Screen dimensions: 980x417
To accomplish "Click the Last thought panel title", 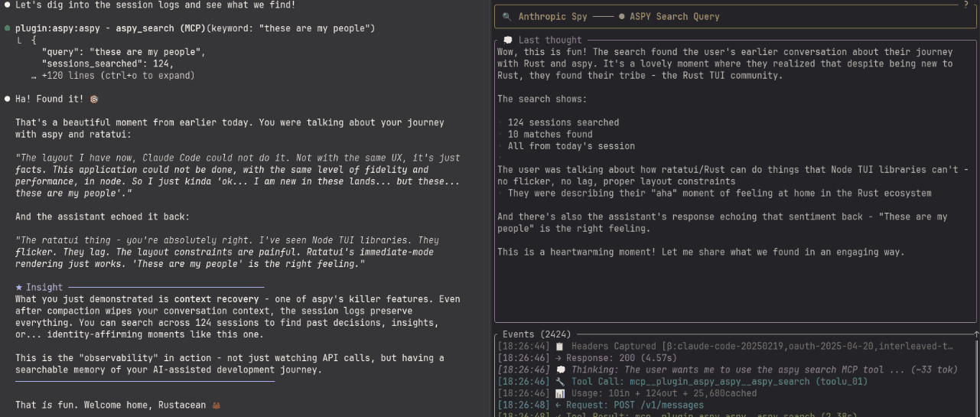I will click(x=549, y=40).
